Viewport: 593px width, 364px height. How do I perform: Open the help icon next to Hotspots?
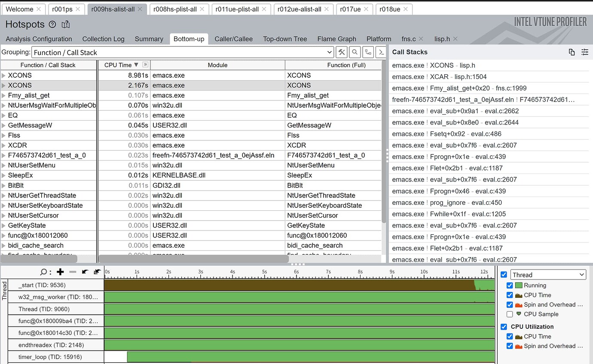point(52,24)
